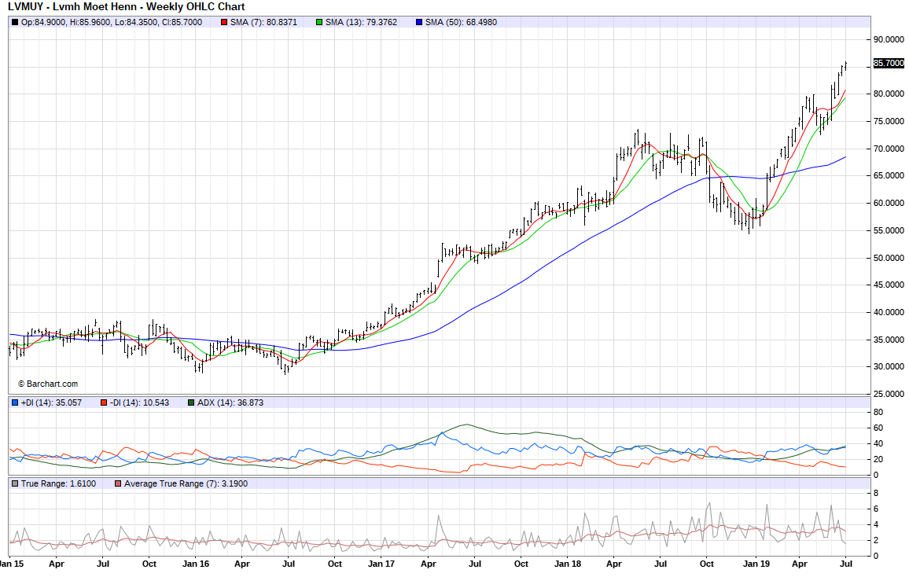Viewport: 909px width, 588px height.
Task: Click the gray True Range legend swatch
Action: click(15, 483)
